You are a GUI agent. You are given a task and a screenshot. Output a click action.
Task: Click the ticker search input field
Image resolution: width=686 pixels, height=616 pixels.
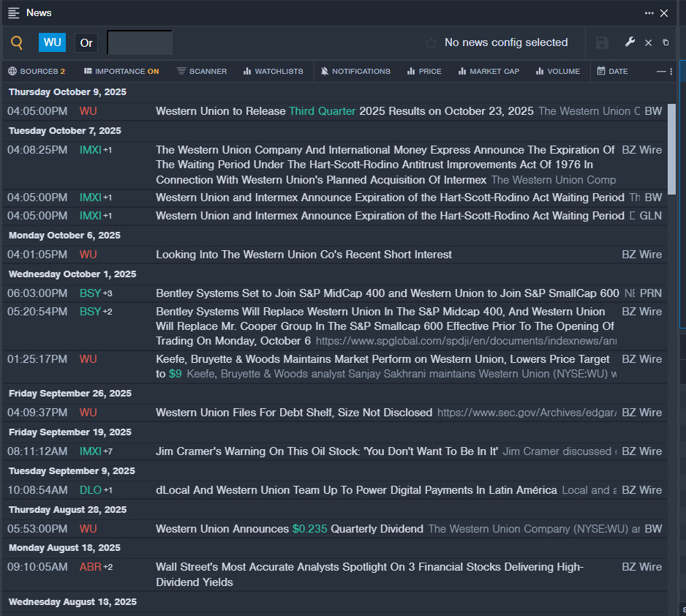140,43
